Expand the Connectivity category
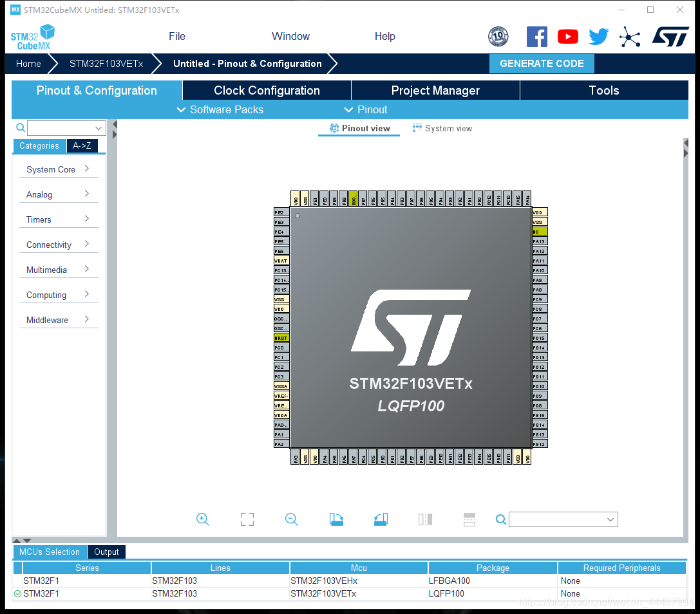This screenshot has height=614, width=700. pyautogui.click(x=59, y=245)
